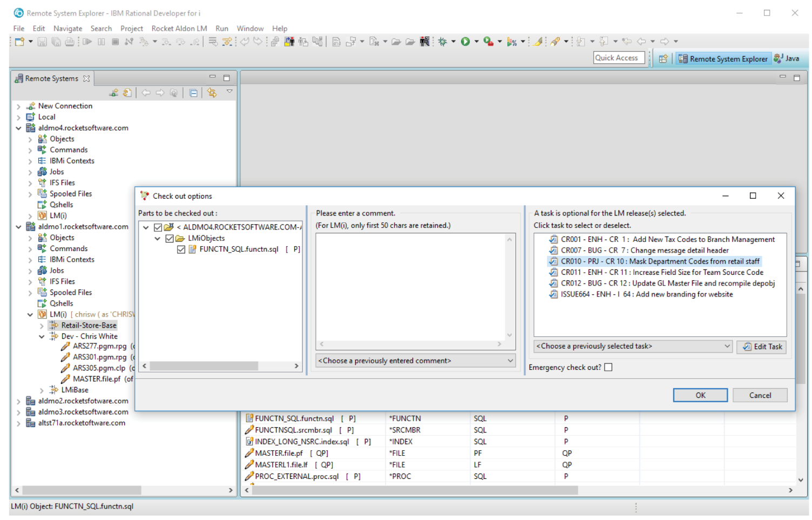
Task: Maximize the editor area pane
Action: (796, 78)
